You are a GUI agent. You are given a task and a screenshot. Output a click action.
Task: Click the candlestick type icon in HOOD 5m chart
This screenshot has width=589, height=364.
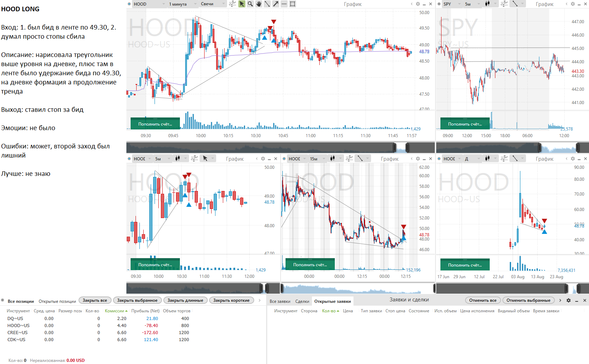tap(177, 159)
